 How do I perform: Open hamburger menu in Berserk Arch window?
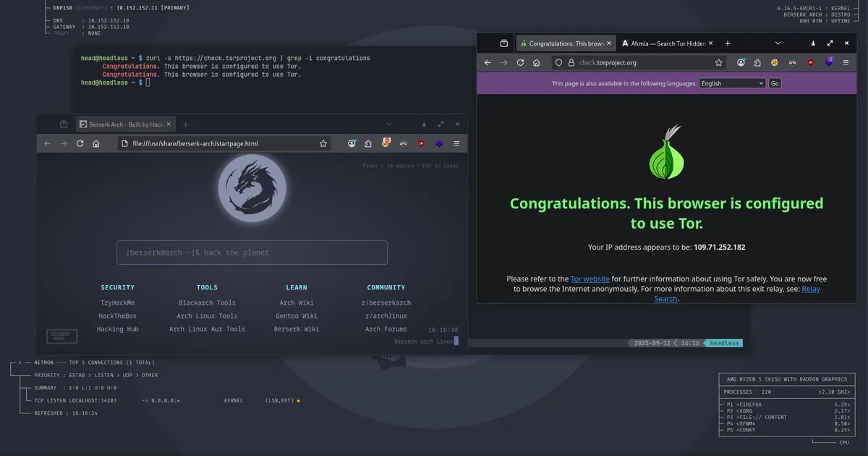coord(456,144)
